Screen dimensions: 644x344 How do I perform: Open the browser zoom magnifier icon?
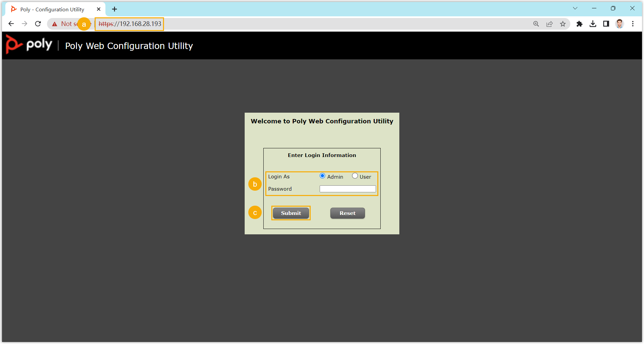pos(536,24)
